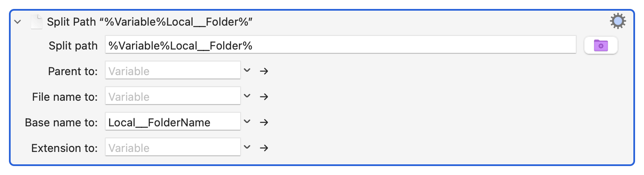This screenshot has height=175, width=644.
Task: Click the arrow next to Extension to
Action: 264,148
